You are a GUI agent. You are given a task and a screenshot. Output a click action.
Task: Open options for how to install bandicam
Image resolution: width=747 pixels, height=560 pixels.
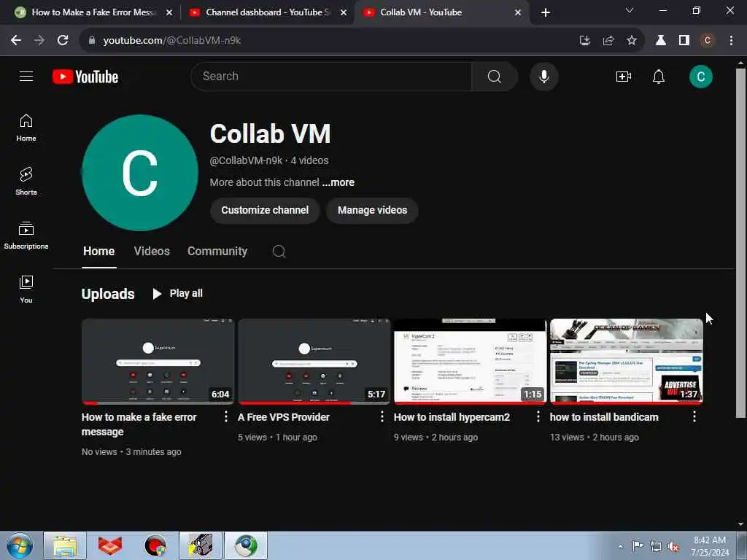point(694,416)
